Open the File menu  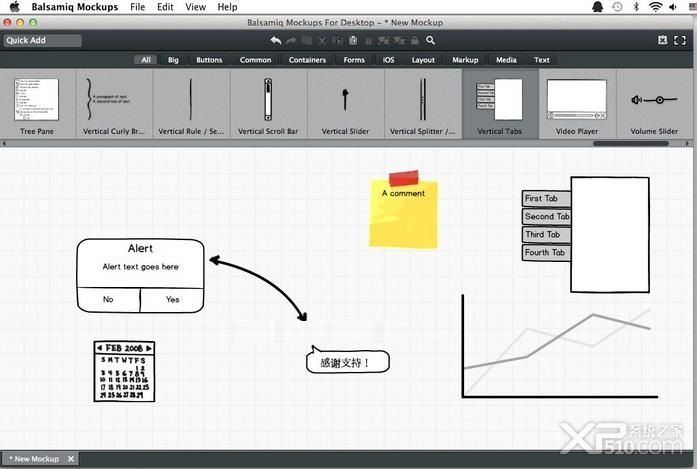137,7
